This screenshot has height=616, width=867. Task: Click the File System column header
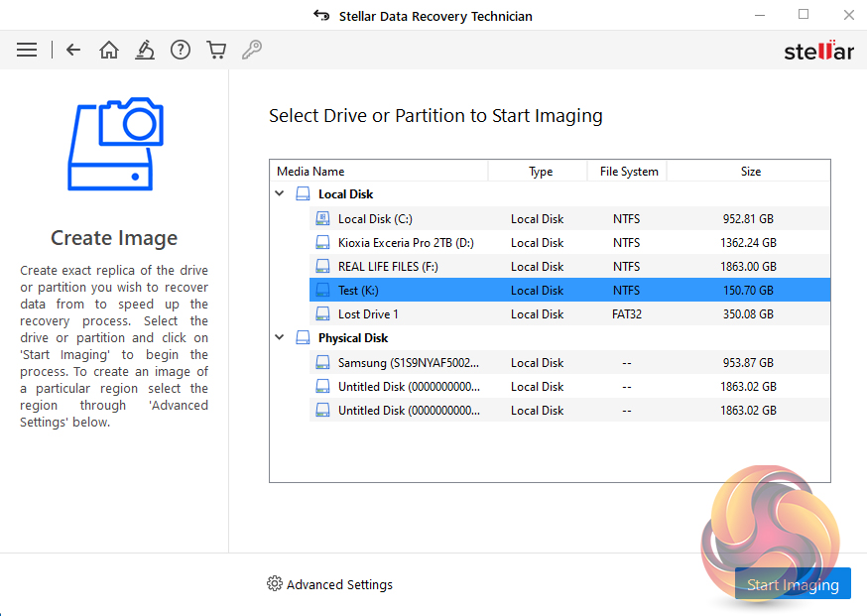pos(629,172)
